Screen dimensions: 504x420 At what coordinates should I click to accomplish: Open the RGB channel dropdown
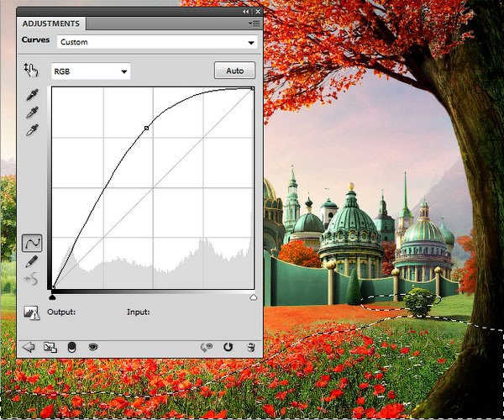pos(91,71)
